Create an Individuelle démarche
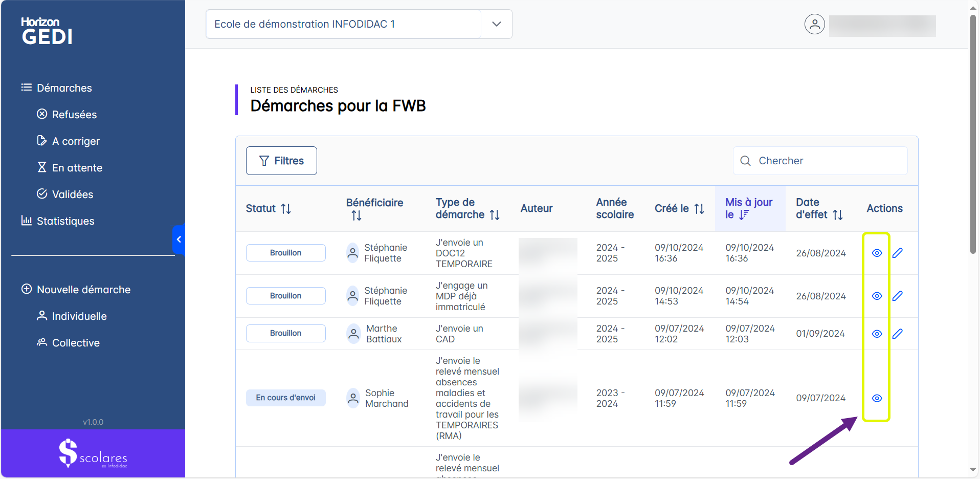Viewport: 980px width, 479px height. 72,316
